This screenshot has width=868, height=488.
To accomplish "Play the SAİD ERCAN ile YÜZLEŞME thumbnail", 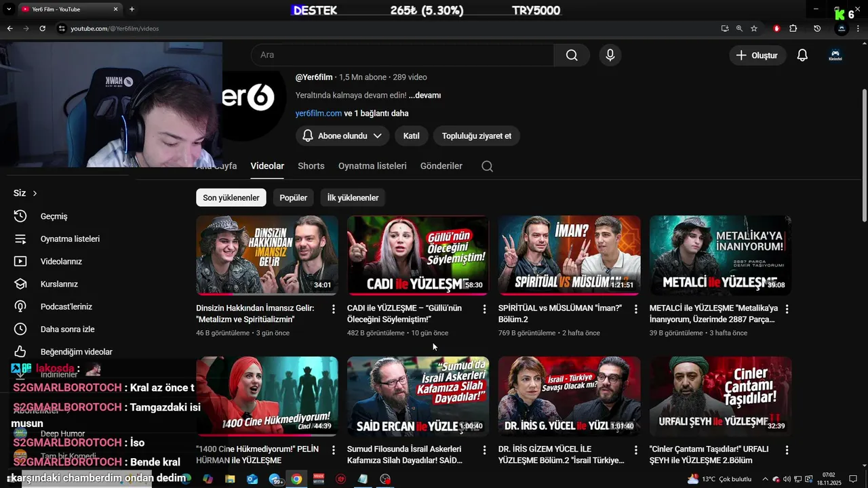I will pos(418,396).
